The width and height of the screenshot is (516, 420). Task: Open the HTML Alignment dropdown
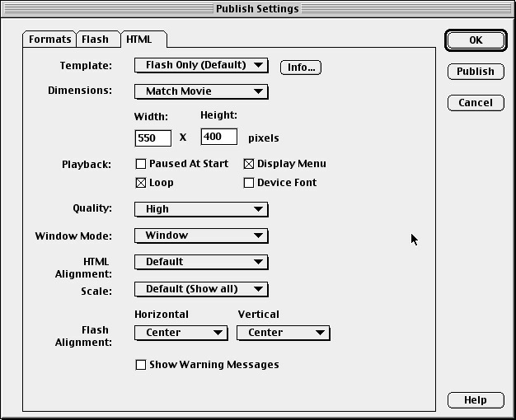[201, 262]
